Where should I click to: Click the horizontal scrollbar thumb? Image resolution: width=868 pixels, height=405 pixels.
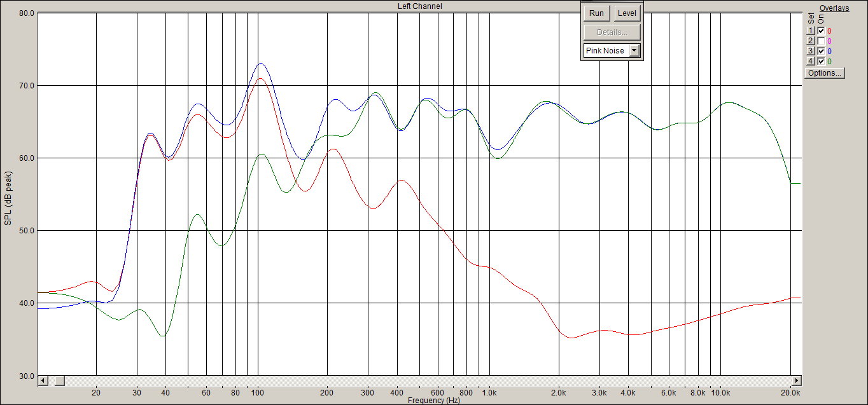59,381
